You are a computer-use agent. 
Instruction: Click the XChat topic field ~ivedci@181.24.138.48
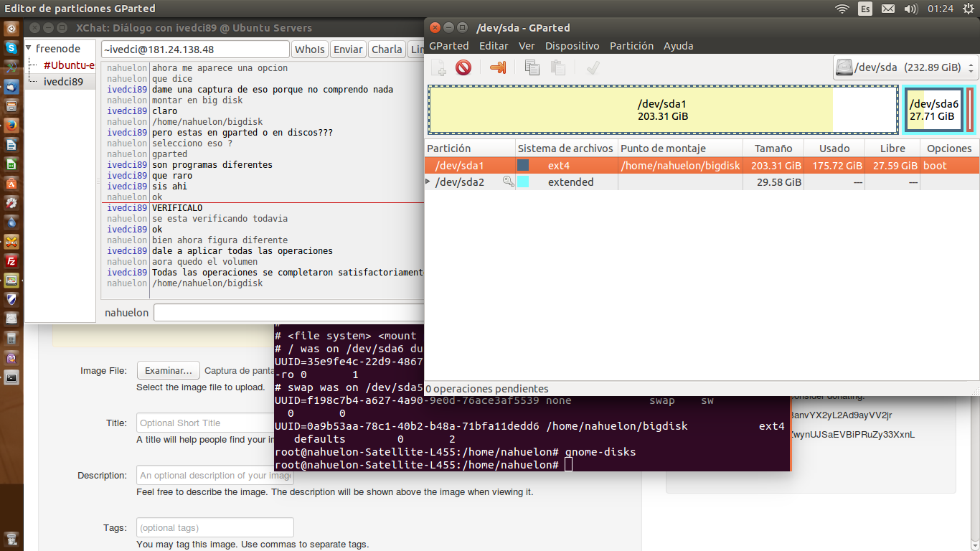tap(195, 50)
